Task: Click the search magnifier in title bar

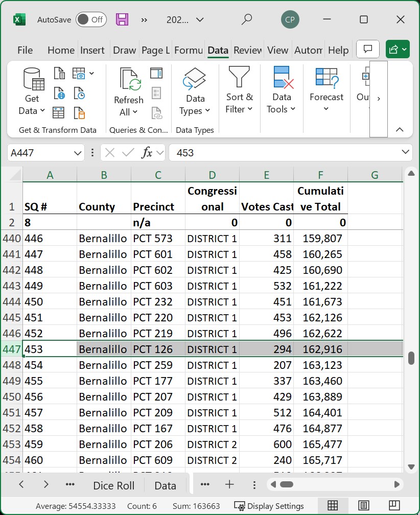Action: click(247, 19)
